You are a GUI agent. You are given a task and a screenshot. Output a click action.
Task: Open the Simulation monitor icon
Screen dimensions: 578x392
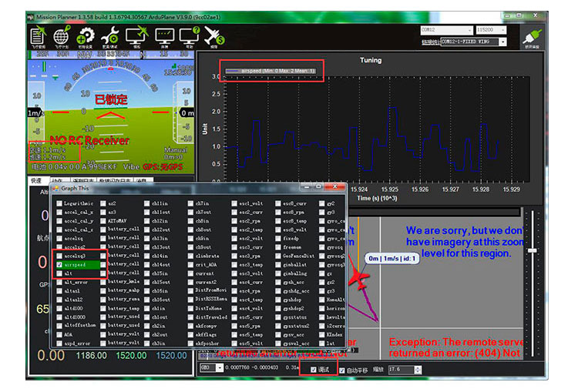coord(137,36)
